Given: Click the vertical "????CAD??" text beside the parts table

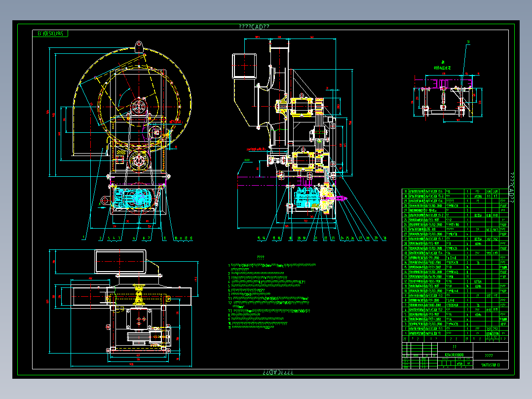Looking at the screenshot, I should [x=512, y=188].
